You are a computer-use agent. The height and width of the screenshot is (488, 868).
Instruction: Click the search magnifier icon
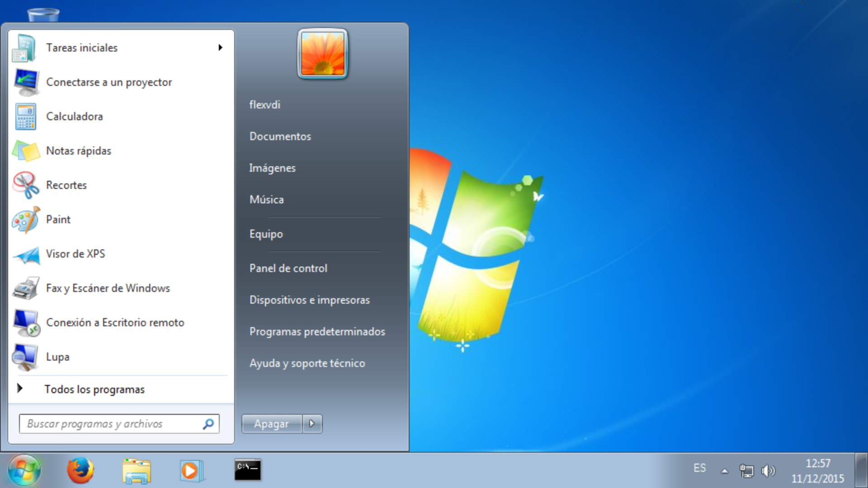coord(208,424)
